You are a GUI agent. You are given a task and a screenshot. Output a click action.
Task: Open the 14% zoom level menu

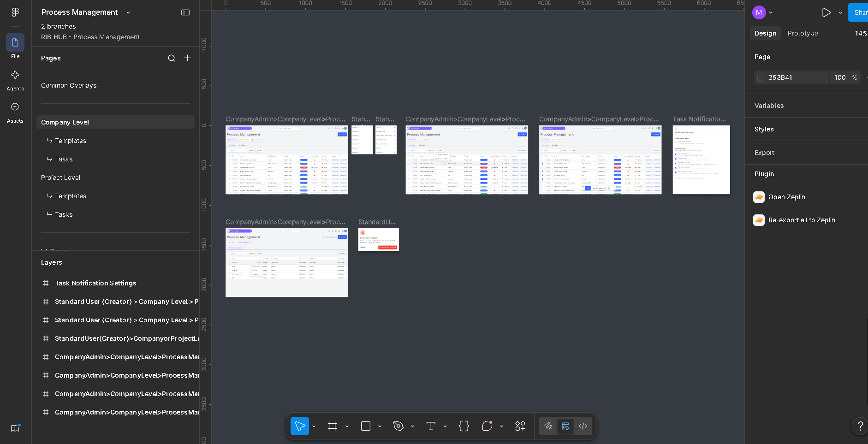click(x=861, y=33)
